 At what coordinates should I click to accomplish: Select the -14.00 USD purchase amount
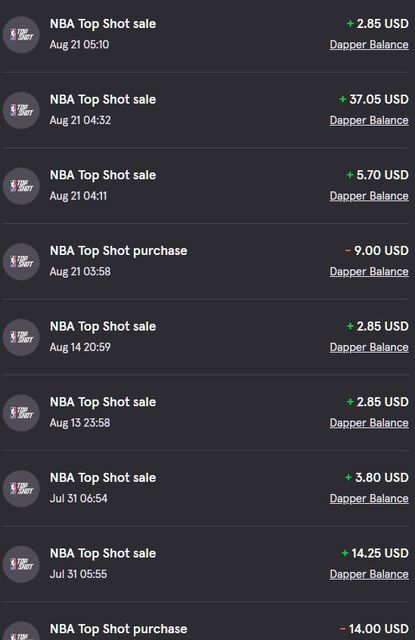point(374,629)
